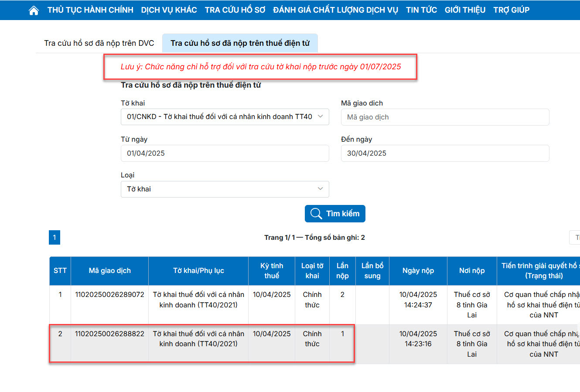Click the Mã giao dịch input field

pos(445,117)
